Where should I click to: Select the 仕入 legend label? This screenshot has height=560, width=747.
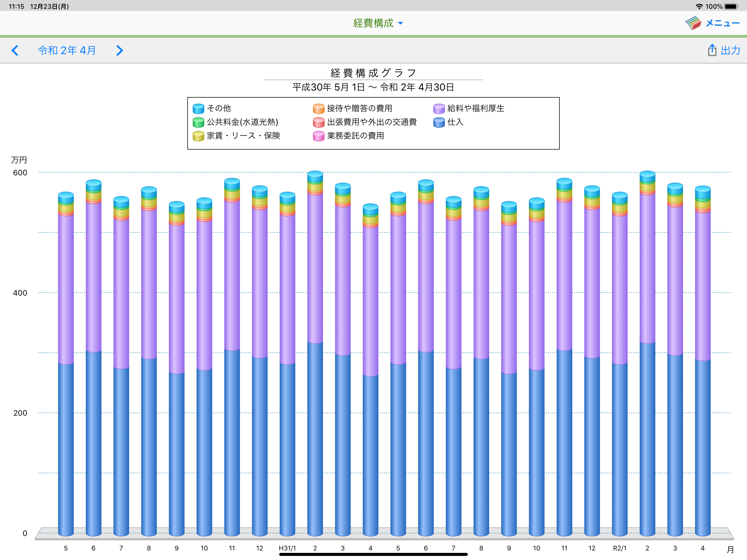455,122
